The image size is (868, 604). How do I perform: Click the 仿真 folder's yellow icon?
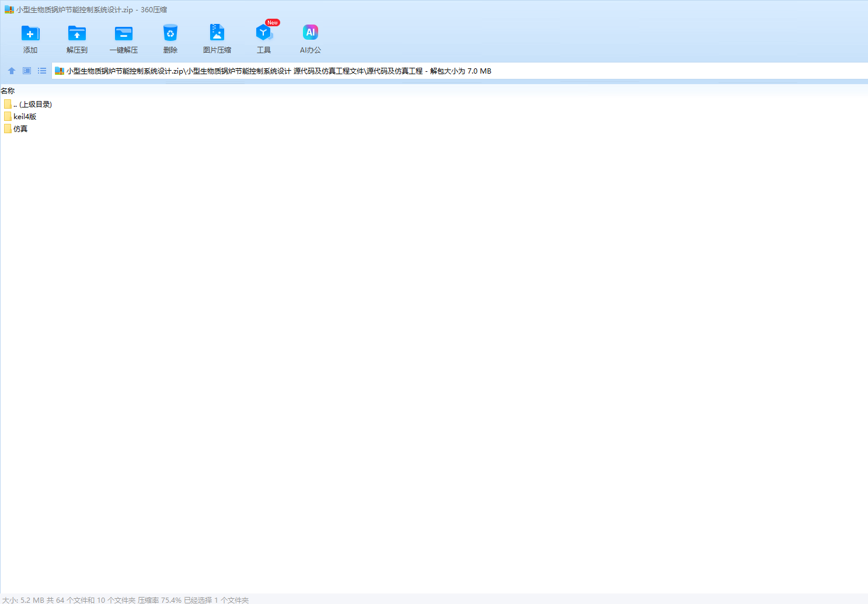click(x=8, y=129)
